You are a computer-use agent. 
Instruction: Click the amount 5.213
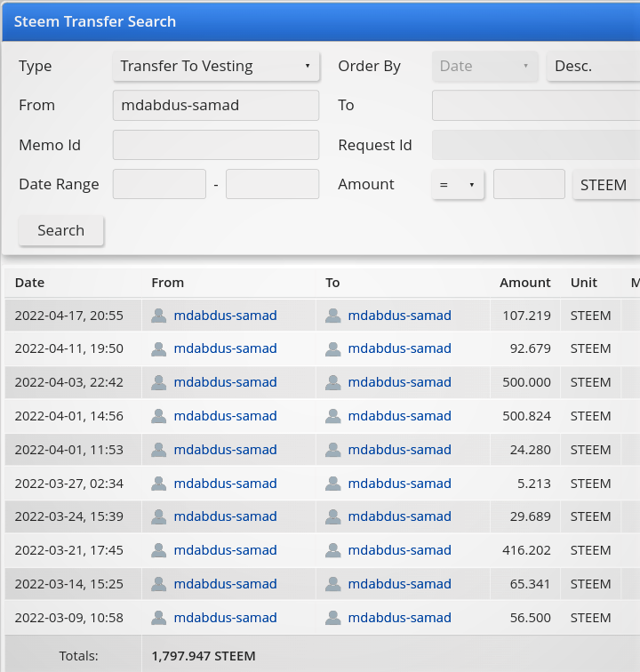click(x=533, y=484)
